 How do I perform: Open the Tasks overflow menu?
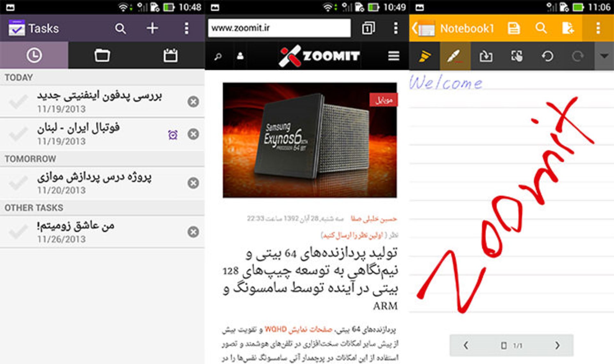pos(186,28)
